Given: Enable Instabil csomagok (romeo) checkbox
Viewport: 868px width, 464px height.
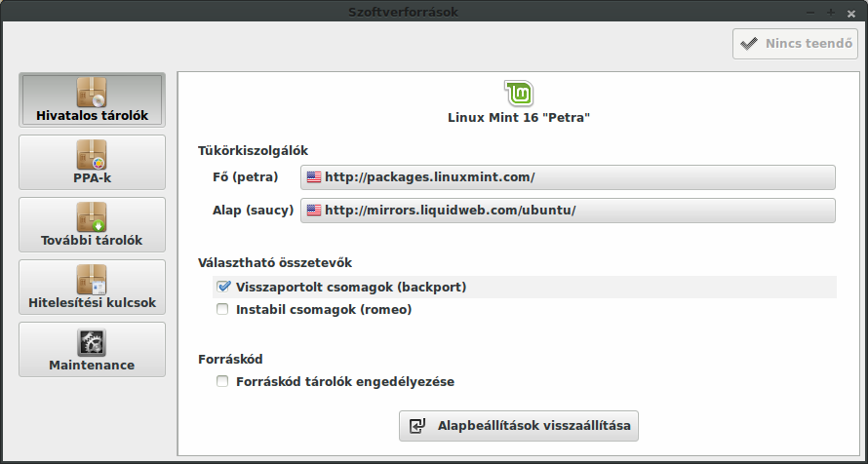Looking at the screenshot, I should pyautogui.click(x=222, y=310).
